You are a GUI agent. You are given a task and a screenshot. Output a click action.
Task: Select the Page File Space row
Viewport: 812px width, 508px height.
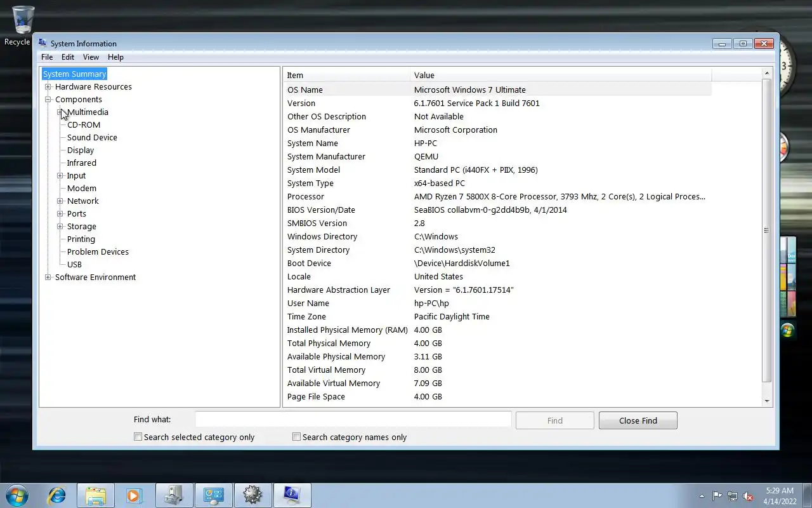497,396
